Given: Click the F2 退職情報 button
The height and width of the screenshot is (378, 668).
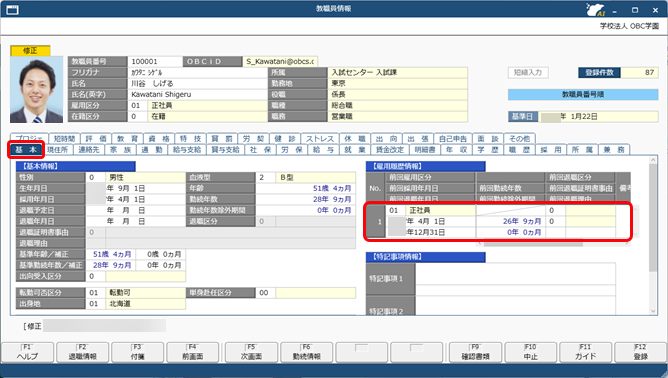Looking at the screenshot, I should click(x=83, y=352).
